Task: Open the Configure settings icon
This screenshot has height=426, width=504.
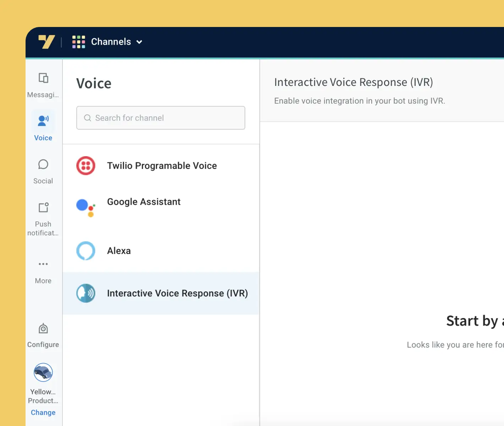Action: [43, 335]
